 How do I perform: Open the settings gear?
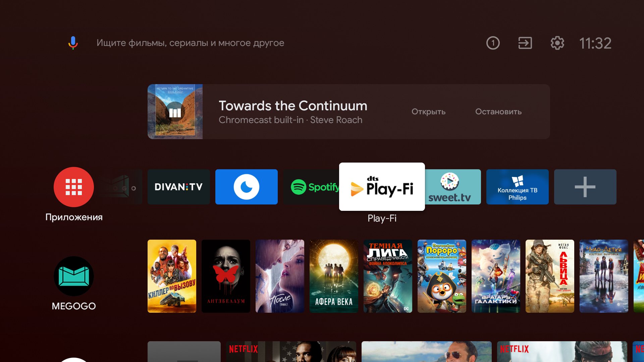pos(557,43)
